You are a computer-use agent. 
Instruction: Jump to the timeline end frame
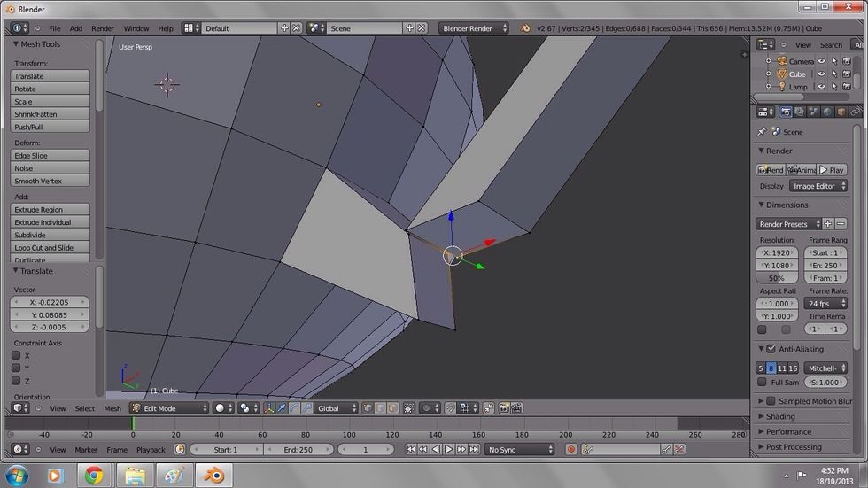click(x=474, y=449)
